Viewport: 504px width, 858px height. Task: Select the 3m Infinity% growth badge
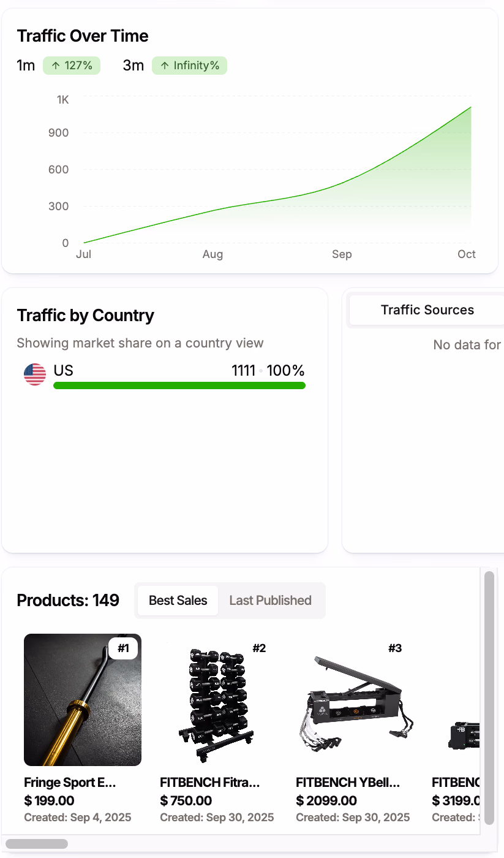[x=189, y=65]
